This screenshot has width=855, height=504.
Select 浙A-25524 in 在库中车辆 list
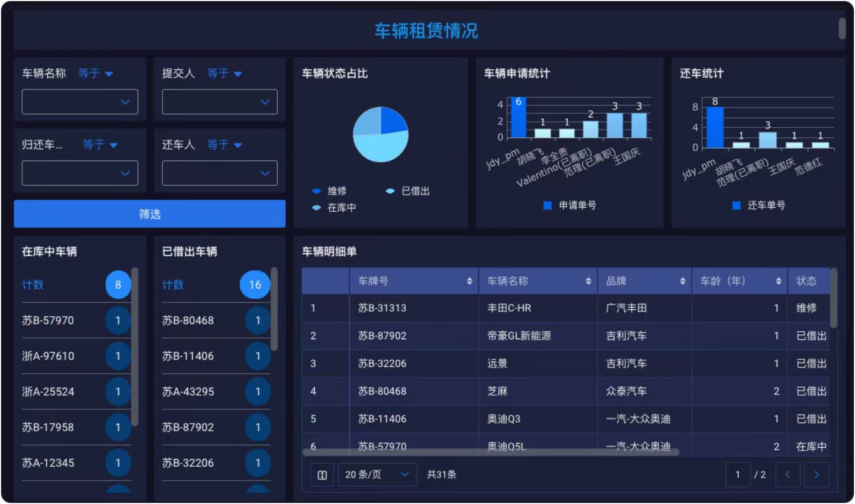coord(76,392)
